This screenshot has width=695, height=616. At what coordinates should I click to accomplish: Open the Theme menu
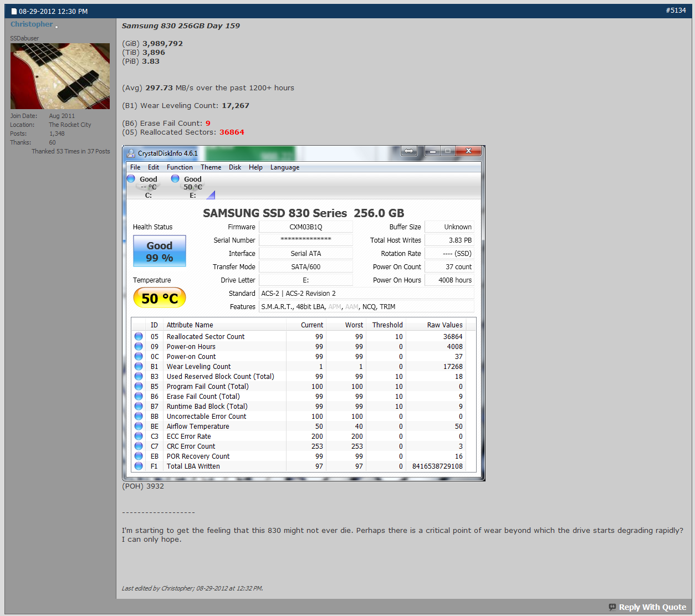(211, 167)
